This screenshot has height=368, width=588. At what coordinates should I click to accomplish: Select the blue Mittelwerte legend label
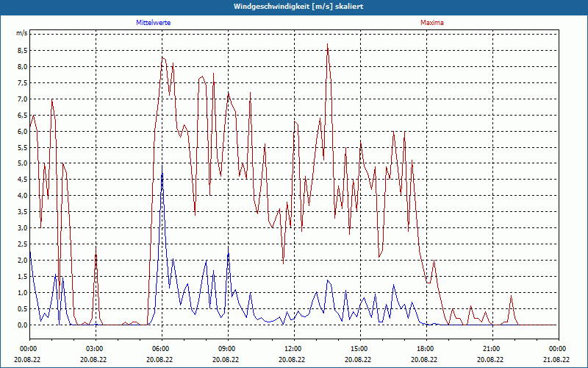(x=154, y=23)
